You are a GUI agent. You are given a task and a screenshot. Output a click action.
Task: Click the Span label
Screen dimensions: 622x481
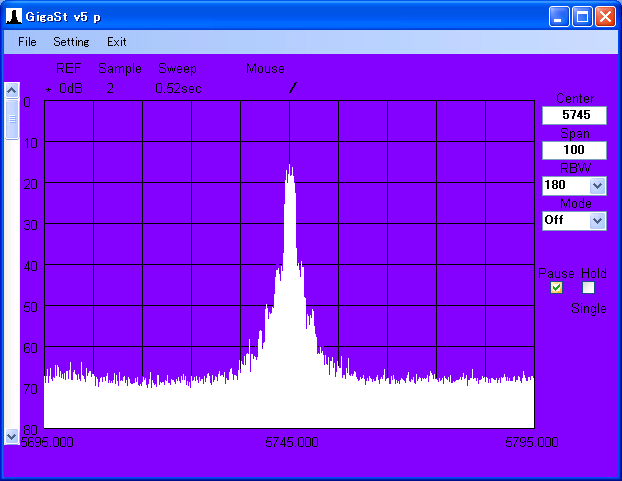(575, 134)
